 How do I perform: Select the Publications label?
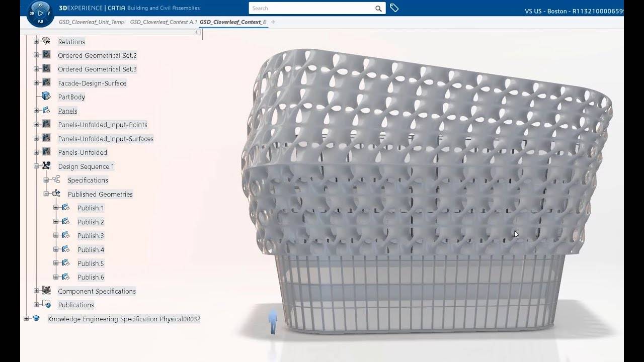pos(76,305)
